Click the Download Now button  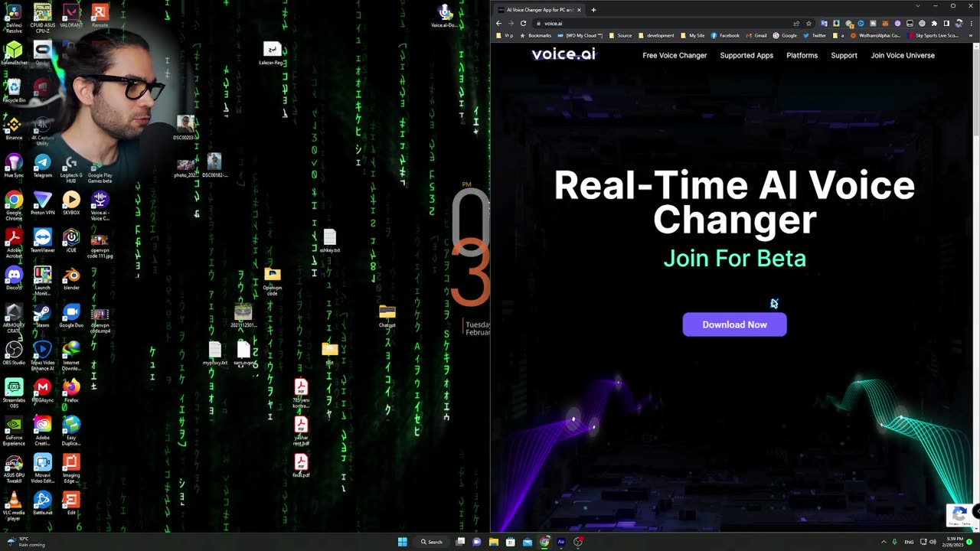[734, 324]
